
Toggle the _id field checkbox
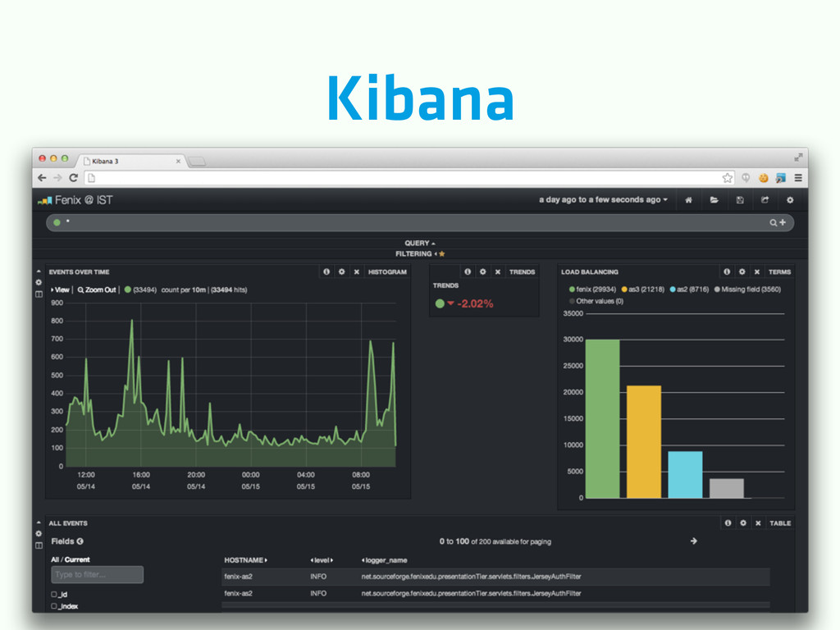(x=53, y=594)
